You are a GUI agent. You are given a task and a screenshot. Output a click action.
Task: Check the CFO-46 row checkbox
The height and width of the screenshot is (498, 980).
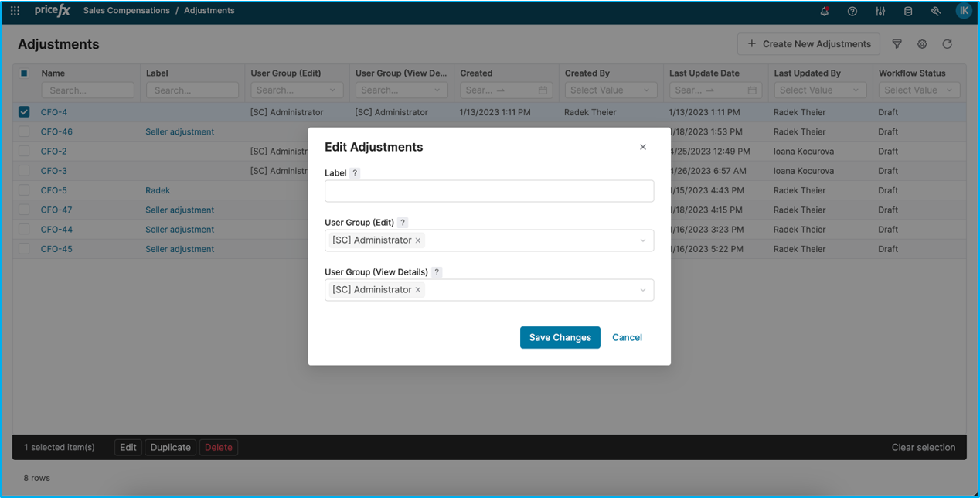tap(24, 131)
